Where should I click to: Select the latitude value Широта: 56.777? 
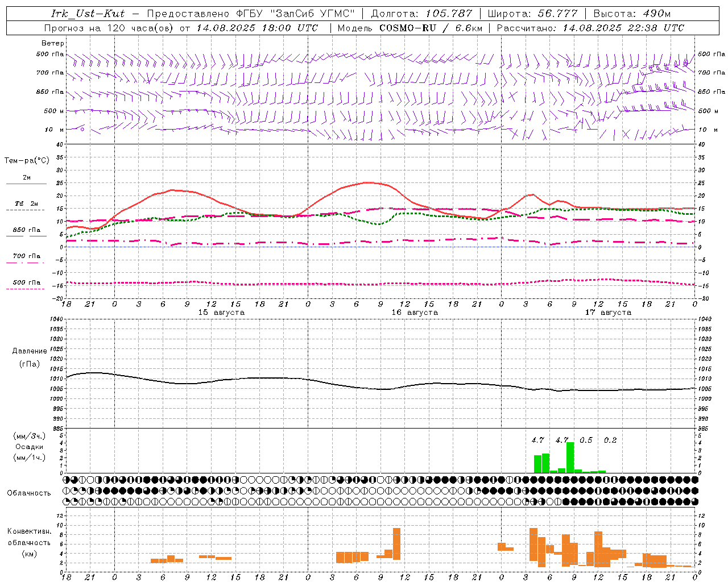532,14
